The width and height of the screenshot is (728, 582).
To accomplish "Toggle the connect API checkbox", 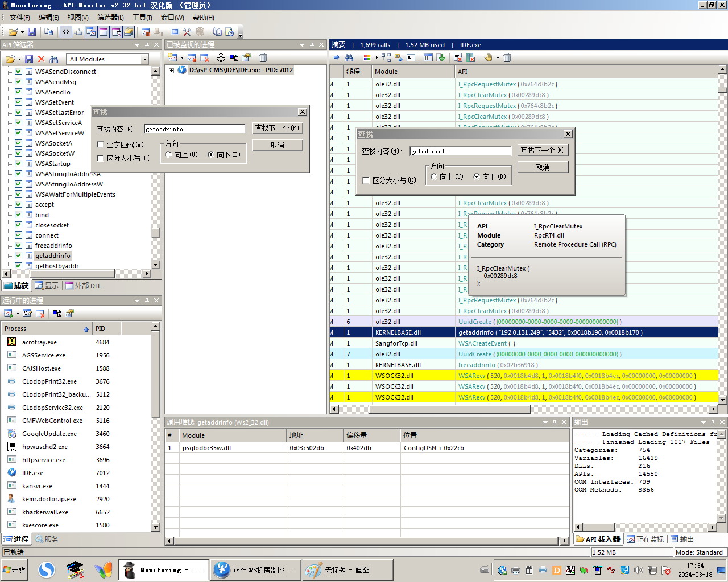I will 18,235.
